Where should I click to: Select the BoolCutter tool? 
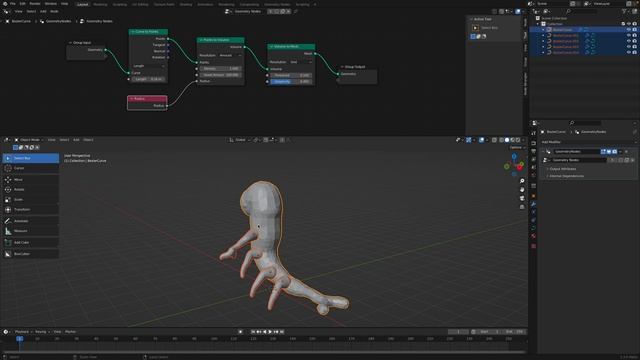point(31,254)
